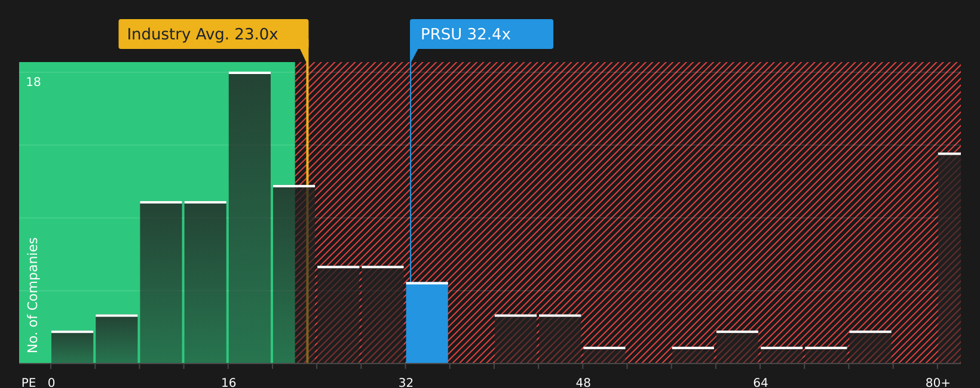This screenshot has height=388, width=980.
Task: Click the PRSU 32.4x label
Action: click(482, 34)
